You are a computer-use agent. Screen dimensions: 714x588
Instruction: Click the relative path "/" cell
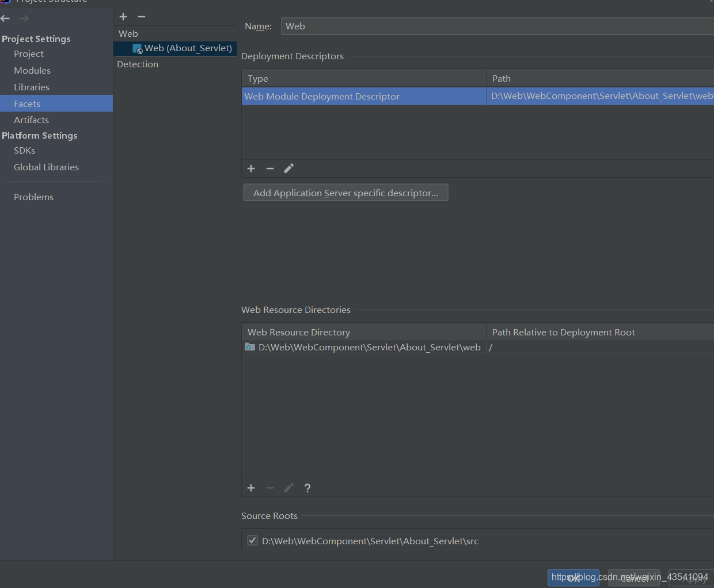tap(601, 347)
